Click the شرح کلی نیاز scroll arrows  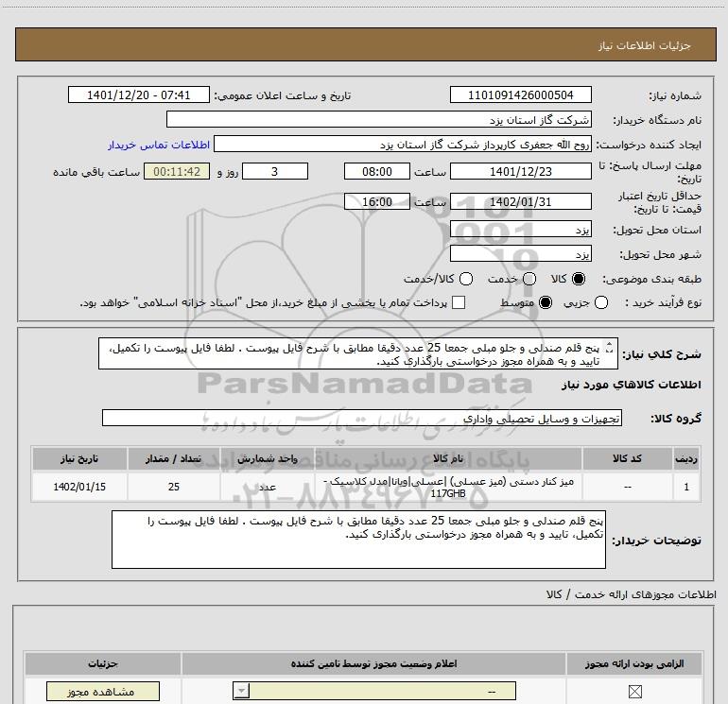[x=610, y=348]
